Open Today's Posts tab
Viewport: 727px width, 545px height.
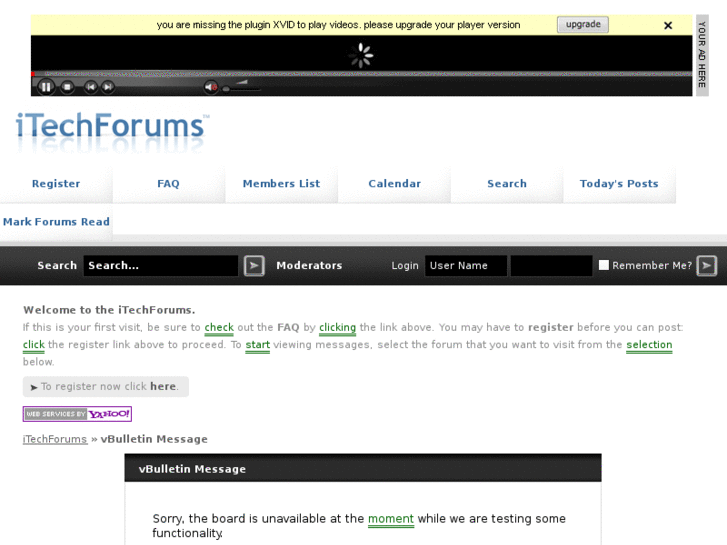pos(619,184)
